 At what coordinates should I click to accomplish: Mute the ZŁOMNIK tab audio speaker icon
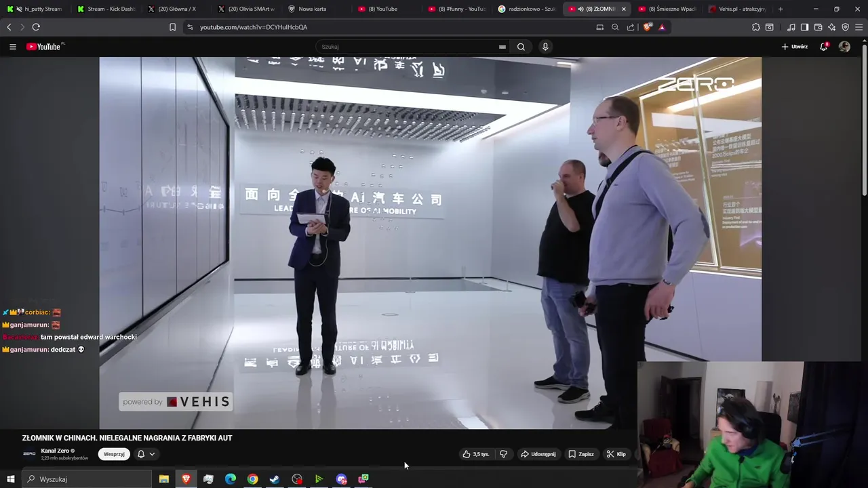pyautogui.click(x=581, y=9)
